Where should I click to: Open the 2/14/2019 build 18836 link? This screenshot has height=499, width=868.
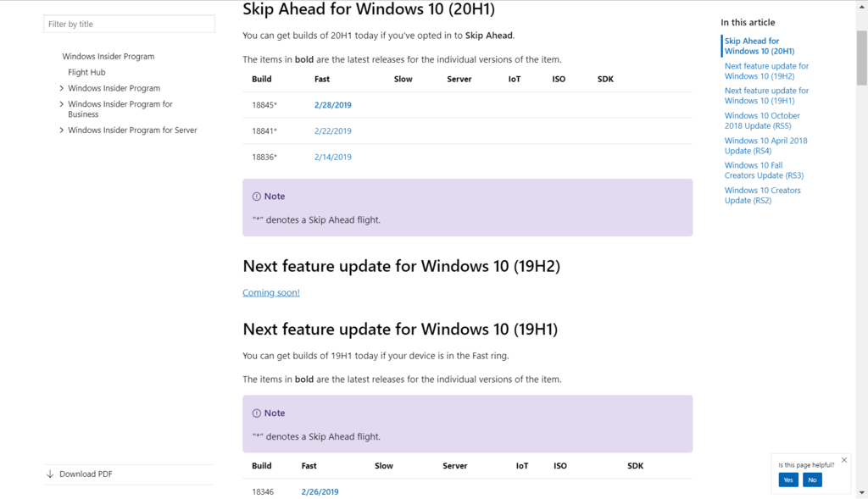coord(332,157)
